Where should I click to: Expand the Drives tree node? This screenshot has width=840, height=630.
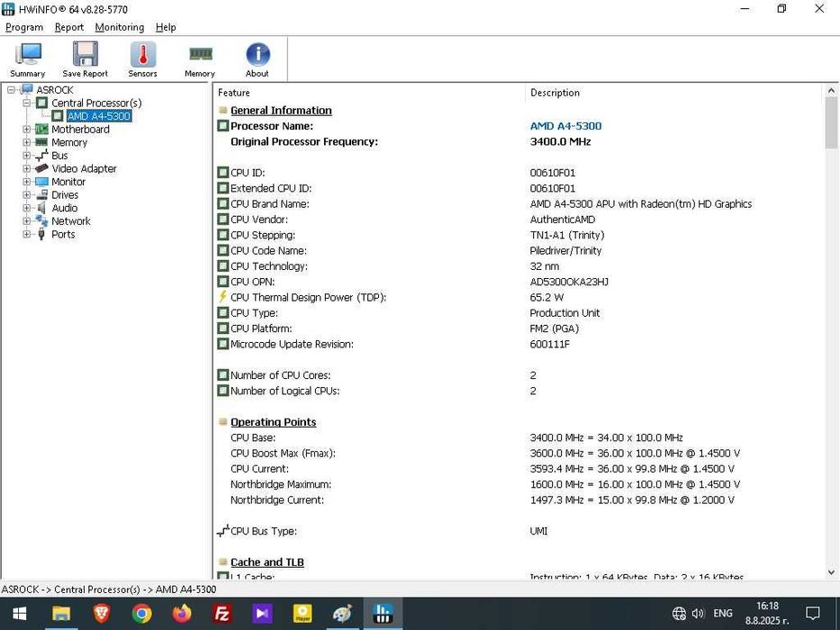[26, 195]
